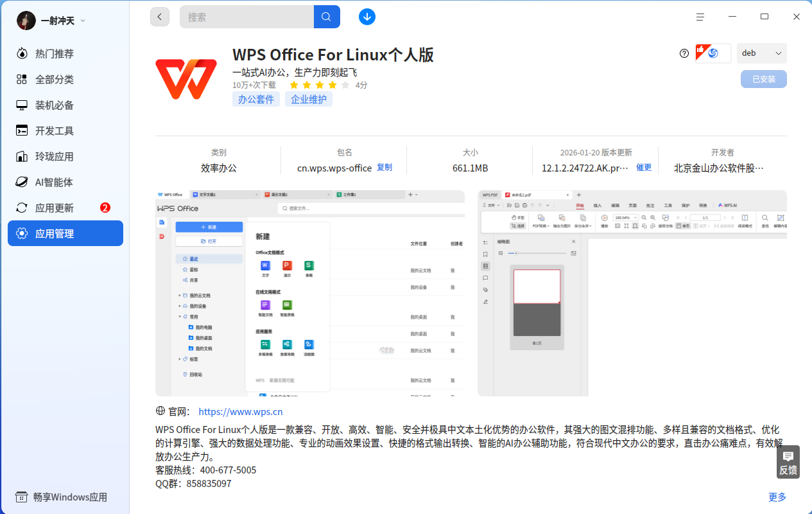Expand the 一射冲天 account dropdown
This screenshot has width=812, height=514.
tap(83, 21)
